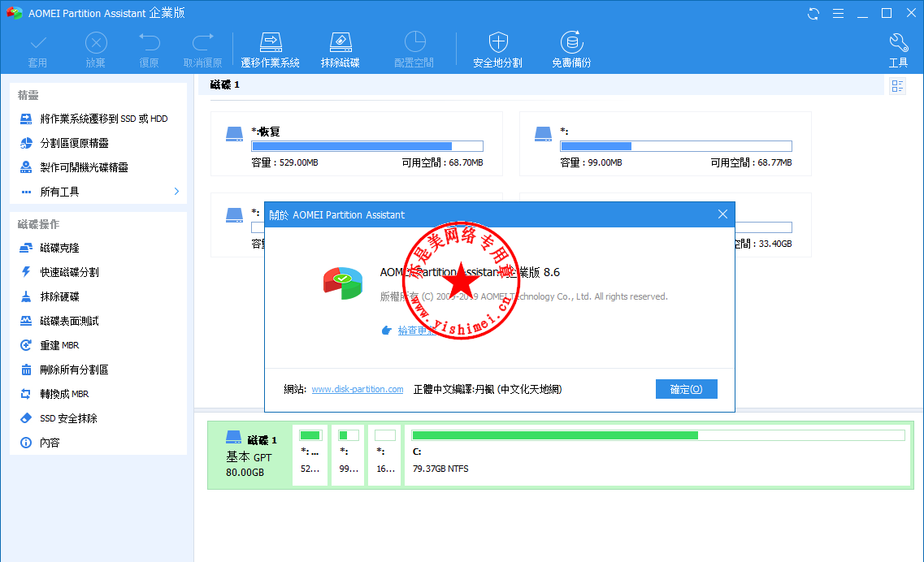Image resolution: width=924 pixels, height=562 pixels.
Task: Expand 所有工具 via its chevron arrow
Action: [x=175, y=192]
